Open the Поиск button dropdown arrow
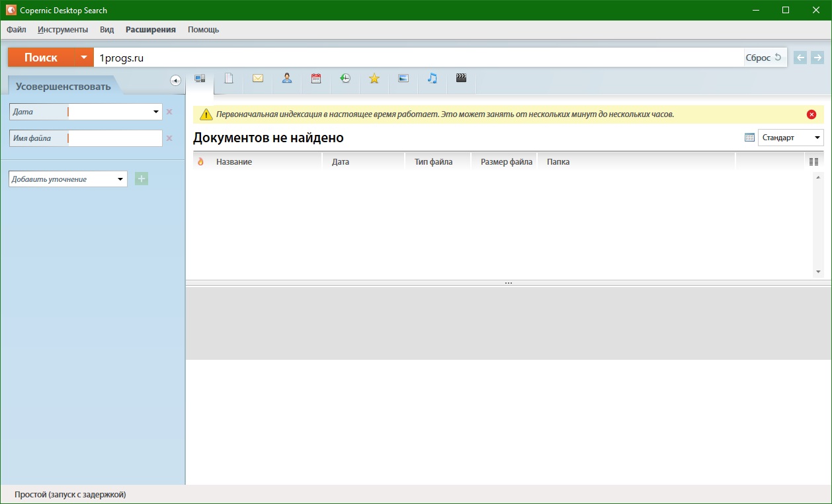 84,58
